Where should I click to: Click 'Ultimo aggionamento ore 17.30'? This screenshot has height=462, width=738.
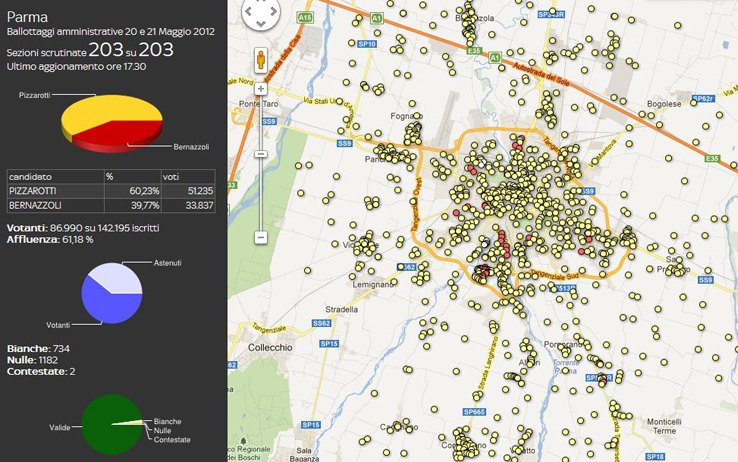(x=76, y=66)
